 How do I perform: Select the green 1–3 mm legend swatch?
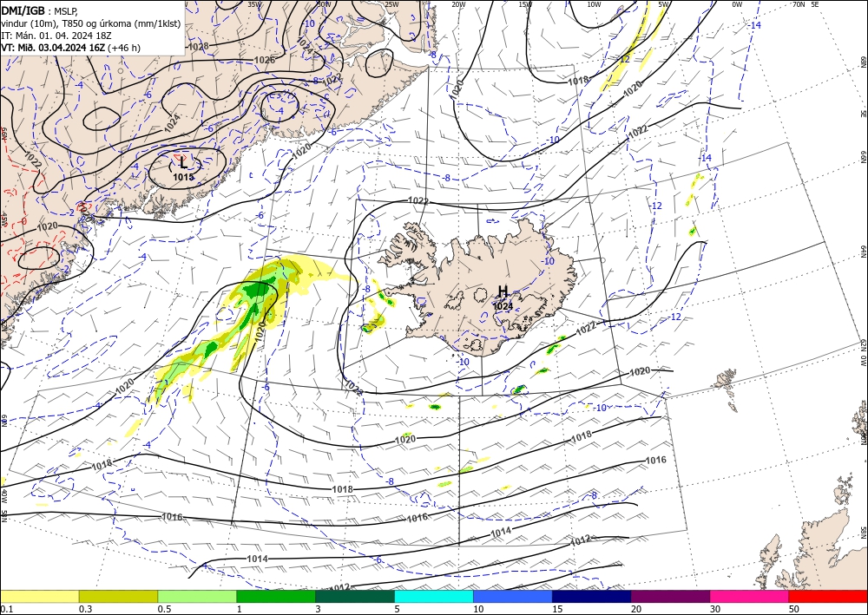coord(276,596)
